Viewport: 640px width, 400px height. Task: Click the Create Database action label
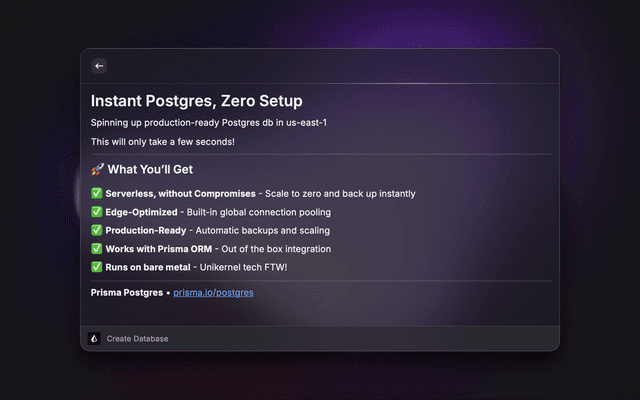pos(137,339)
